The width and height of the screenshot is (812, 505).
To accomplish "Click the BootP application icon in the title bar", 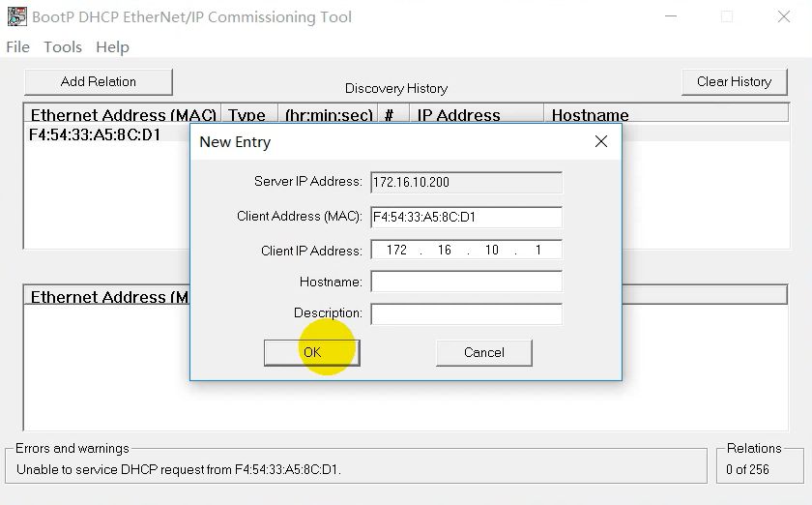I will [16, 16].
